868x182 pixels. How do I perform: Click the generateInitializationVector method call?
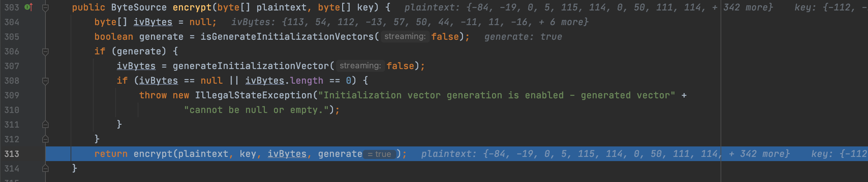(250, 66)
